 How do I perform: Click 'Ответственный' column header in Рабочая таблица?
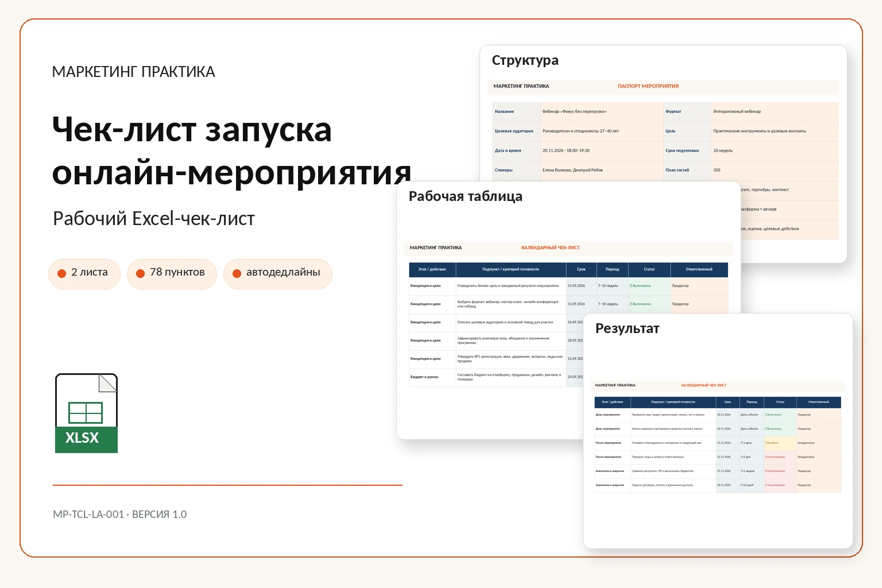[x=699, y=269]
